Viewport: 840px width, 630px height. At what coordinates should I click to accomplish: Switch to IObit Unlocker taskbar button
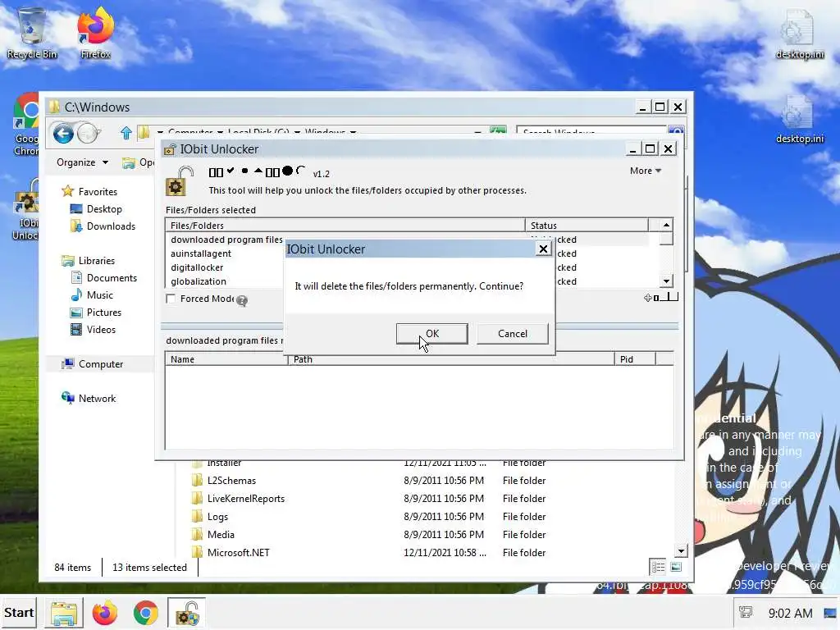[x=186, y=613]
